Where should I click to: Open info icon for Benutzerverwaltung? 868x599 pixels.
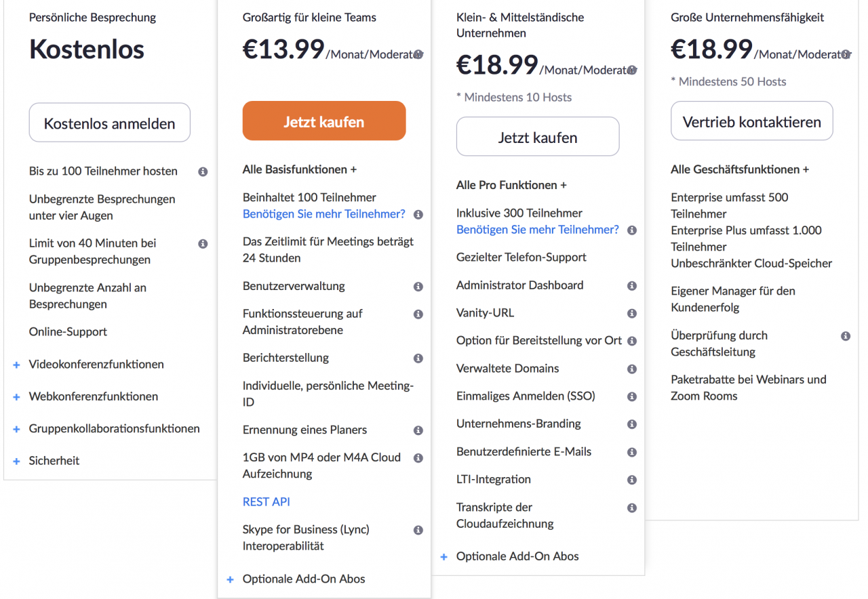point(418,287)
